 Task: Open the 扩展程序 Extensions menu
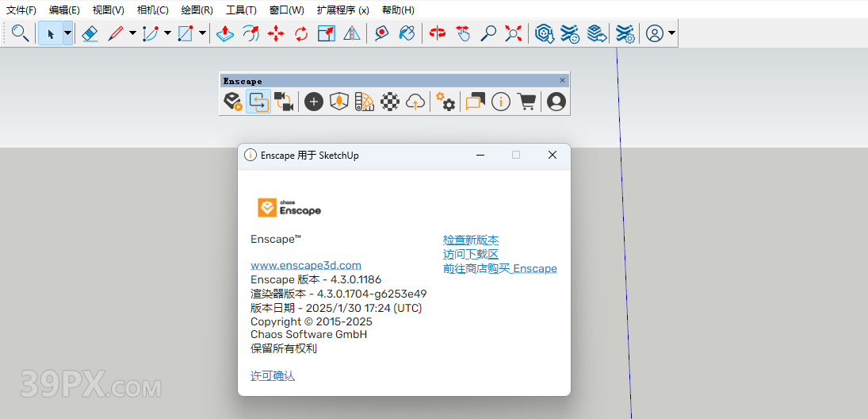tap(342, 10)
